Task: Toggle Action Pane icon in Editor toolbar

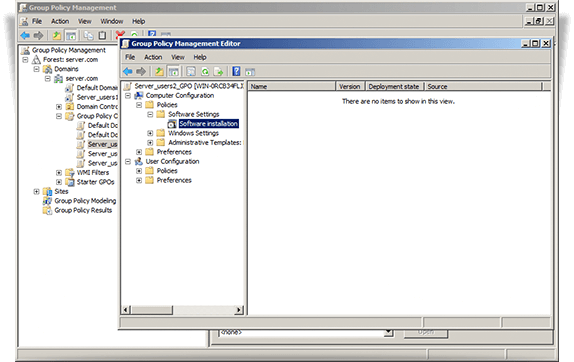Action: (250, 71)
